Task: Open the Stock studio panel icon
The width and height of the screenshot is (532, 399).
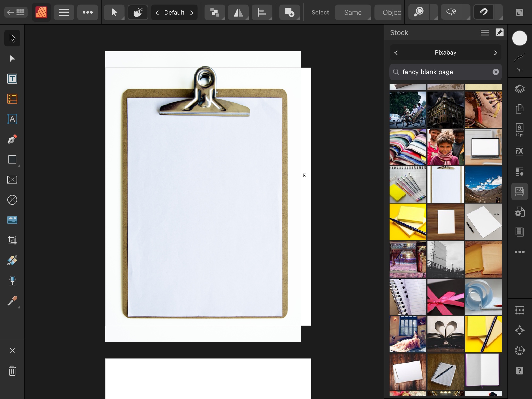Action: tap(519, 192)
